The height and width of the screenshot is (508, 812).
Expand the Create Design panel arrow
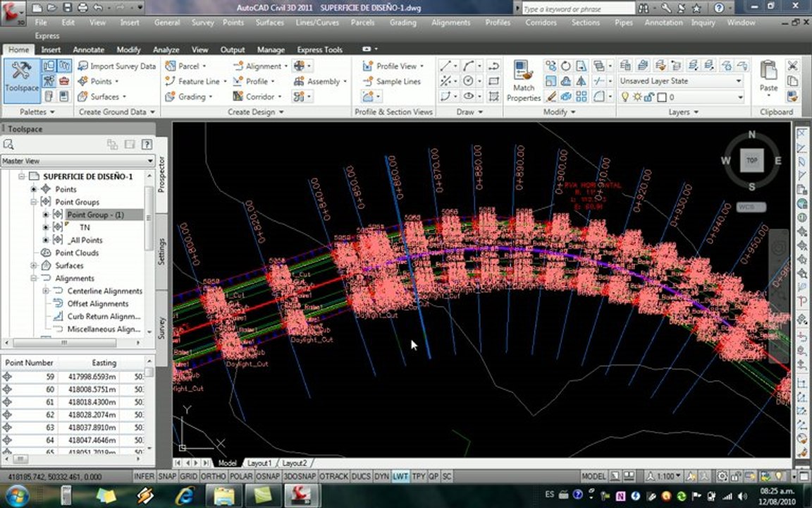(x=281, y=112)
